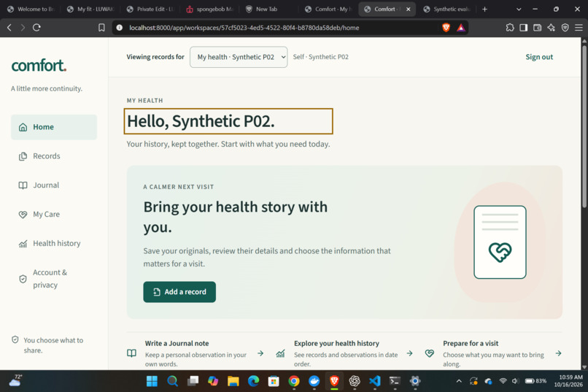Show hidden system tray icons
This screenshot has width=588, height=392.
pos(459,381)
